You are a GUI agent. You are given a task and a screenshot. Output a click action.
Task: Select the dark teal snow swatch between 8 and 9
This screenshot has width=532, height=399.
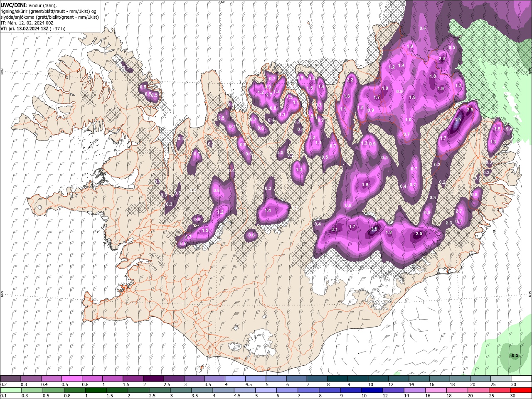point(337,379)
